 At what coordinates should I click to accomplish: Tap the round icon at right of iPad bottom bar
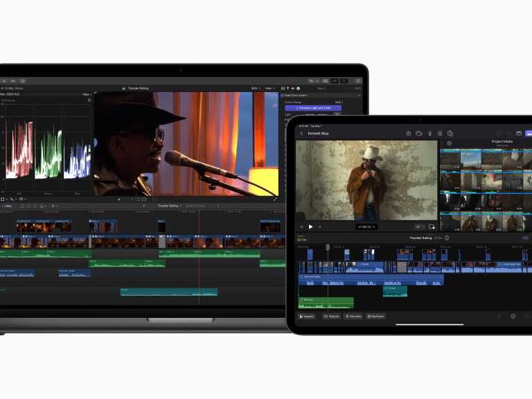pyautogui.click(x=513, y=316)
